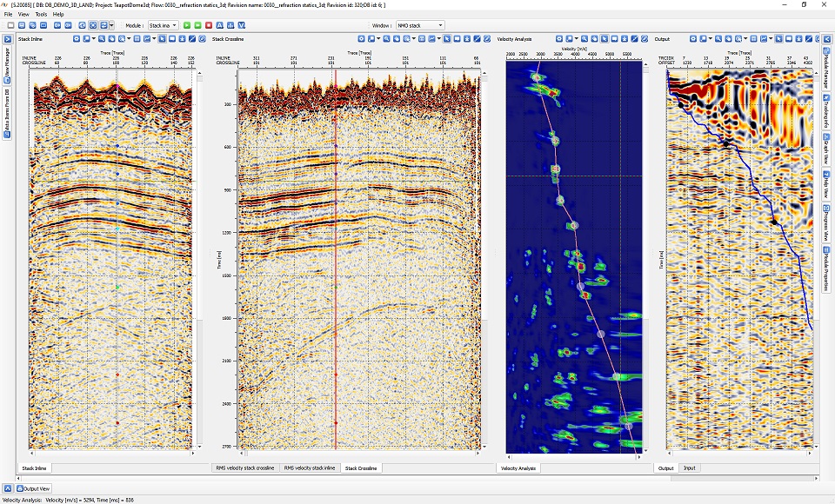Toggle the arrow pointer tool in Output toolbar

[780, 39]
